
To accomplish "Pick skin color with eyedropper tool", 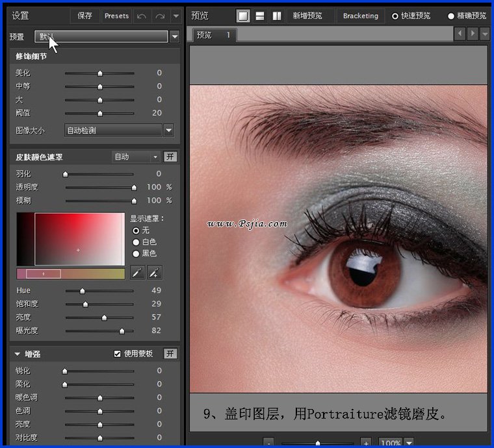I will (x=137, y=273).
